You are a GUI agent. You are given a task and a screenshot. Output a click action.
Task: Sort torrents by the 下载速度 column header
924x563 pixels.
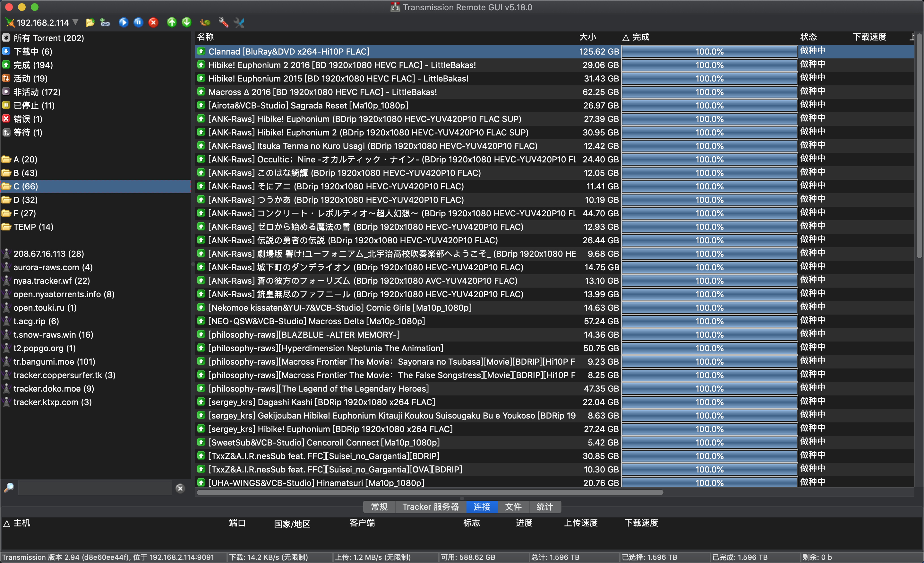click(x=870, y=37)
